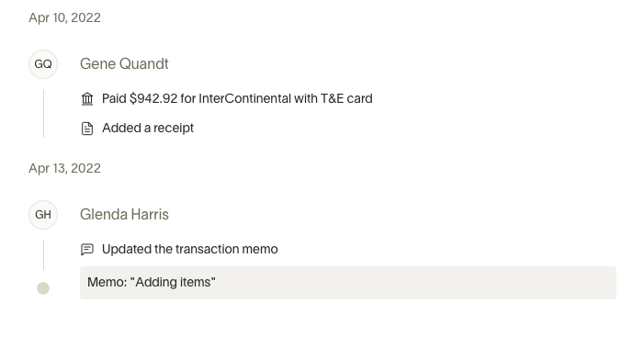Click the timeline end dot marker

click(43, 288)
